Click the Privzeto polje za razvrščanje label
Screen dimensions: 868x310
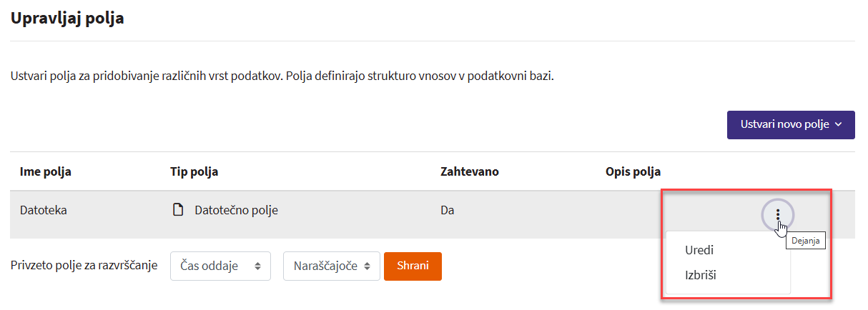click(x=84, y=266)
